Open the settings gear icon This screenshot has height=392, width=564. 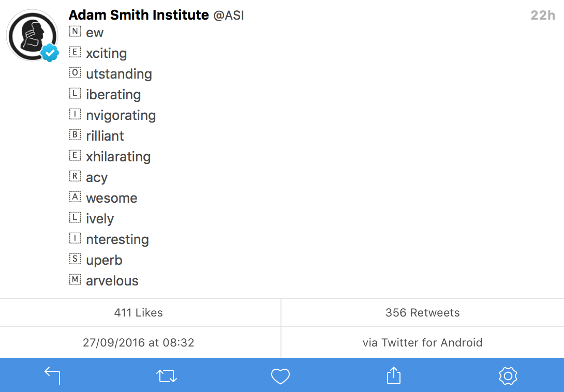click(508, 375)
